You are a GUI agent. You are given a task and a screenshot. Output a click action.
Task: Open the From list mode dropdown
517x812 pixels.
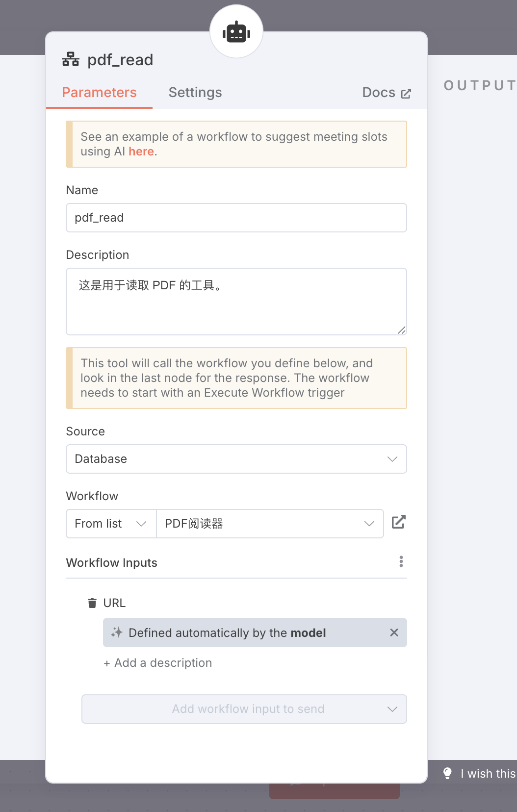click(x=111, y=524)
